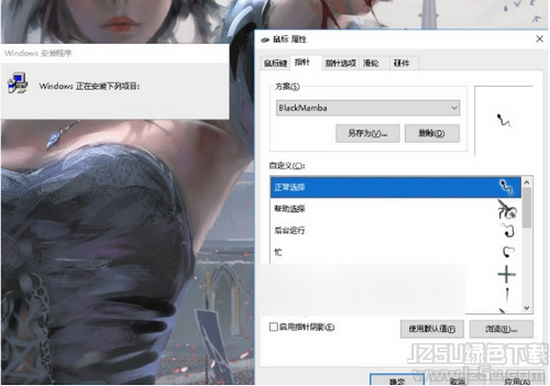Switch to the 鼠标键 tab
550x386 pixels.
coord(275,63)
